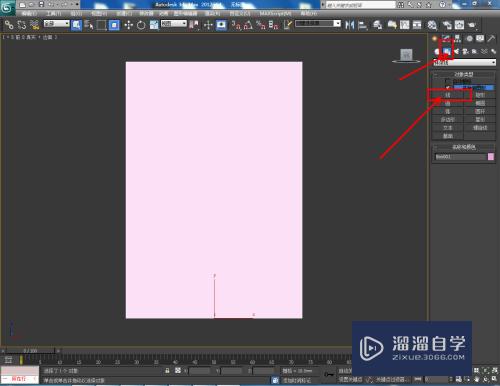Image resolution: width=500 pixels, height=386 pixels.
Task: Open the named selection sets dropdown
Action: pos(318,24)
